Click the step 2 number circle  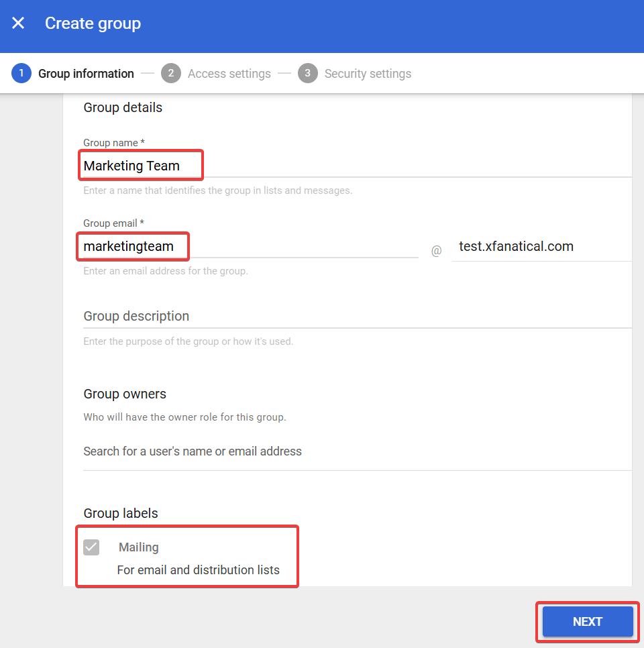coord(171,74)
